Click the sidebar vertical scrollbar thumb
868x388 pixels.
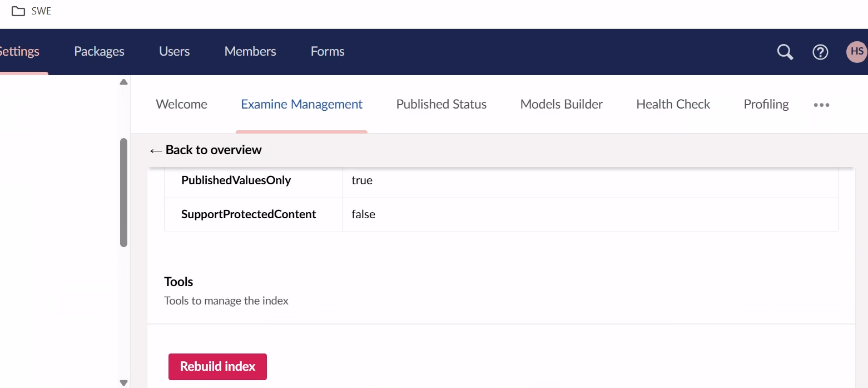(x=124, y=192)
